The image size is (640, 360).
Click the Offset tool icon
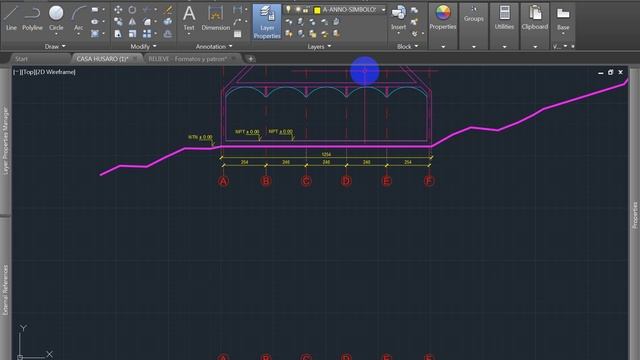(x=168, y=34)
